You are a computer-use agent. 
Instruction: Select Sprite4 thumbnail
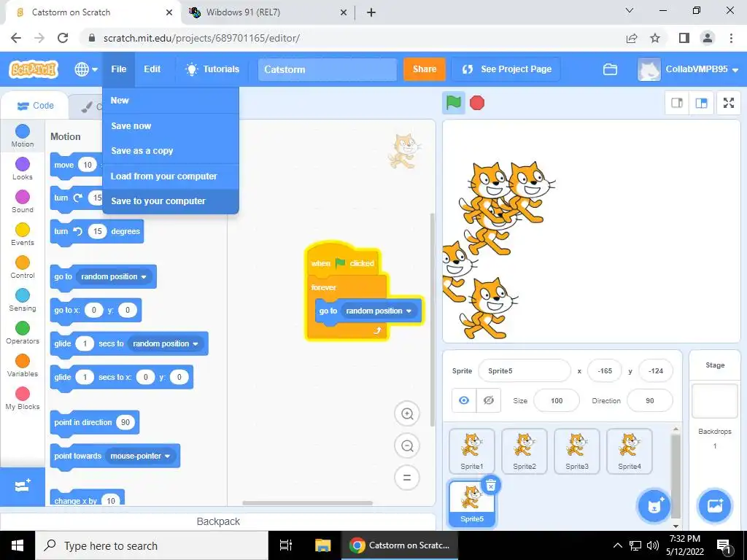click(630, 451)
